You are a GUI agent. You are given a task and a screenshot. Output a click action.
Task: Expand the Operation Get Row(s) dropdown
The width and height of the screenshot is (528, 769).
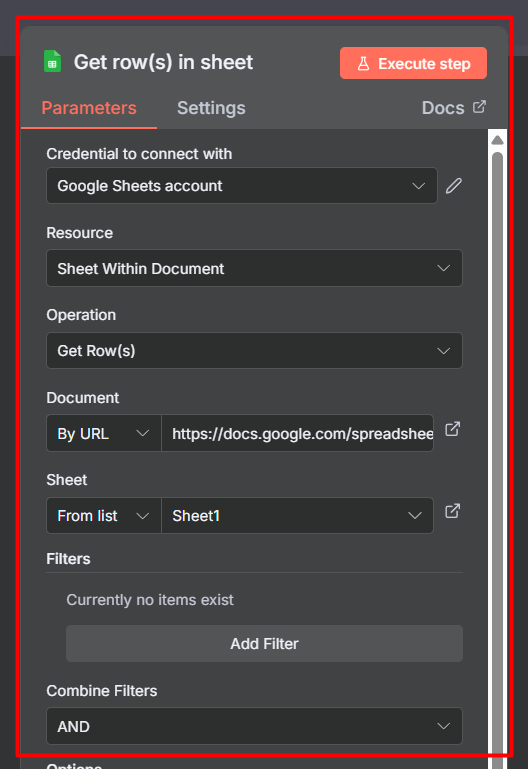pyautogui.click(x=254, y=351)
